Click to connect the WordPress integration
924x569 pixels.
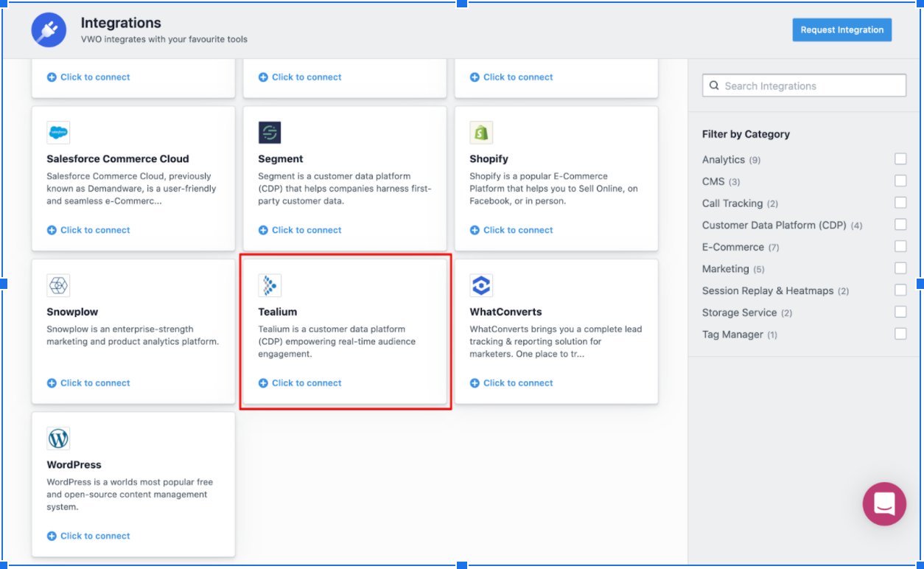coord(88,536)
